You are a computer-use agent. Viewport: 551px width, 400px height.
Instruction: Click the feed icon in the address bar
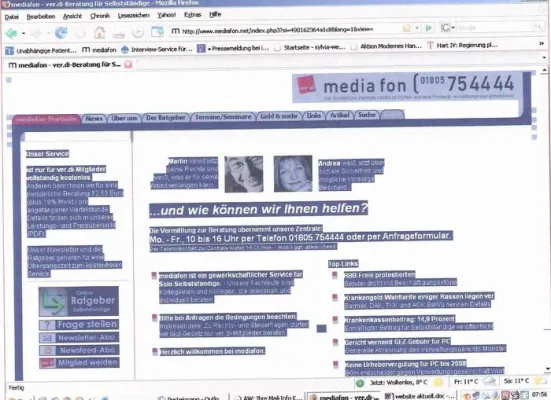406,28
